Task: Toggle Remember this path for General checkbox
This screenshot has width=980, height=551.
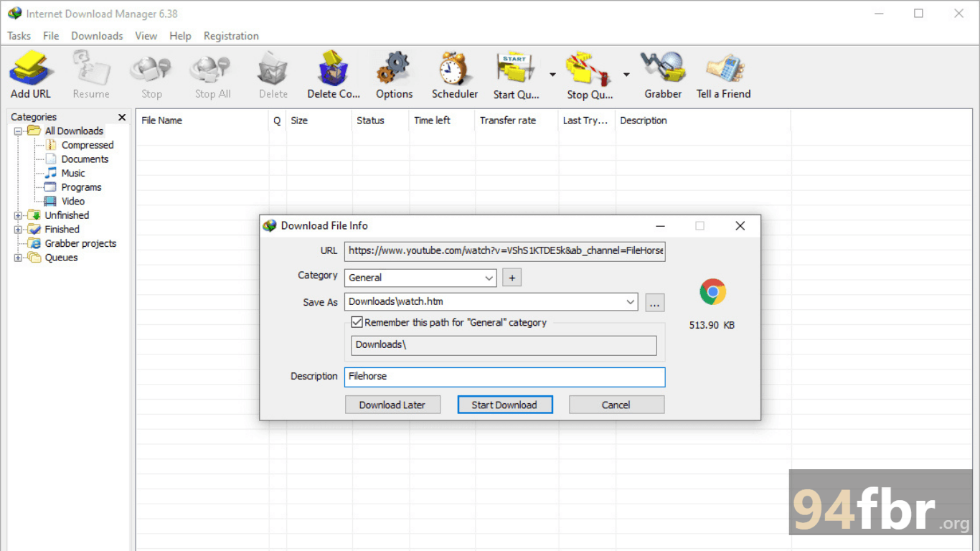Action: pos(357,323)
